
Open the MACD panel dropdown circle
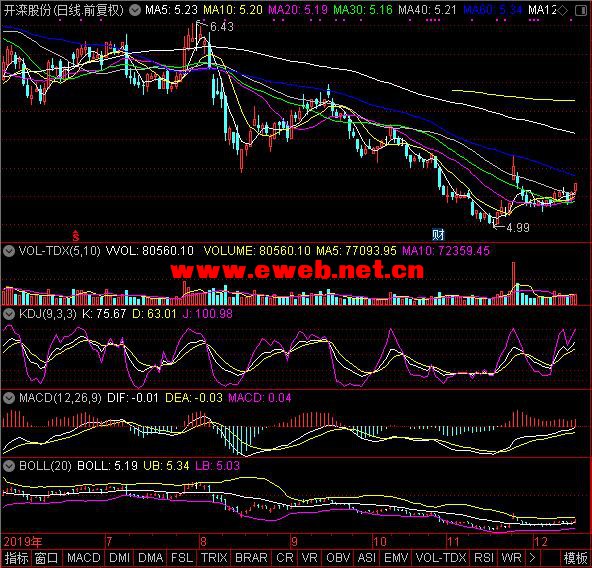coord(9,398)
